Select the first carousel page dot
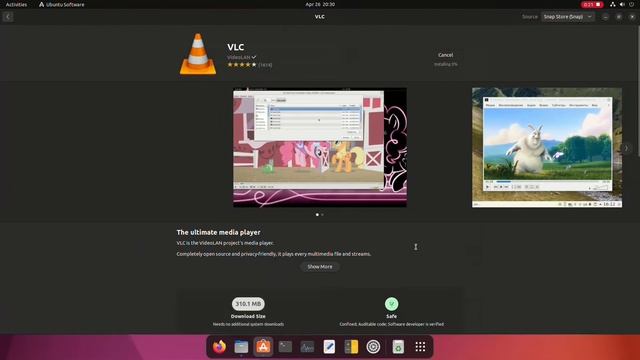Screen dimensions: 640x360 [x=317, y=214]
